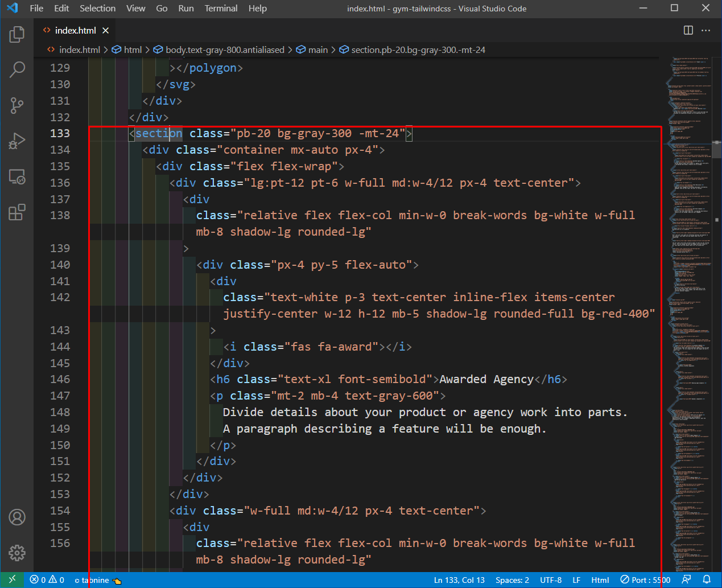Change language mode via Html item
722x588 pixels.
point(600,580)
